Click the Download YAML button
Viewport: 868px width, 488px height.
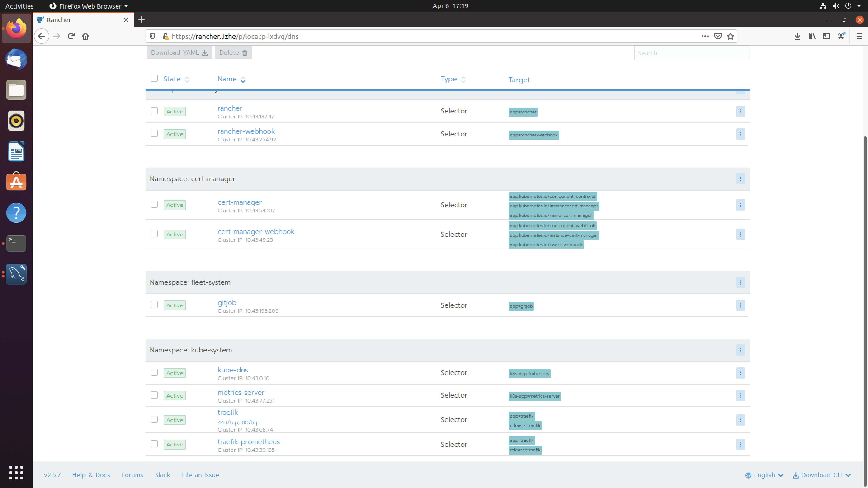179,52
